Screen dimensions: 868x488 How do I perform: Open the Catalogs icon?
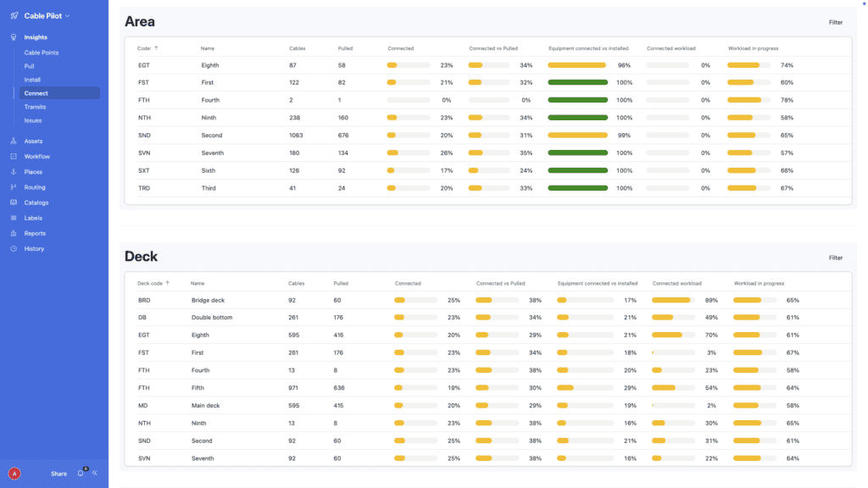12,202
